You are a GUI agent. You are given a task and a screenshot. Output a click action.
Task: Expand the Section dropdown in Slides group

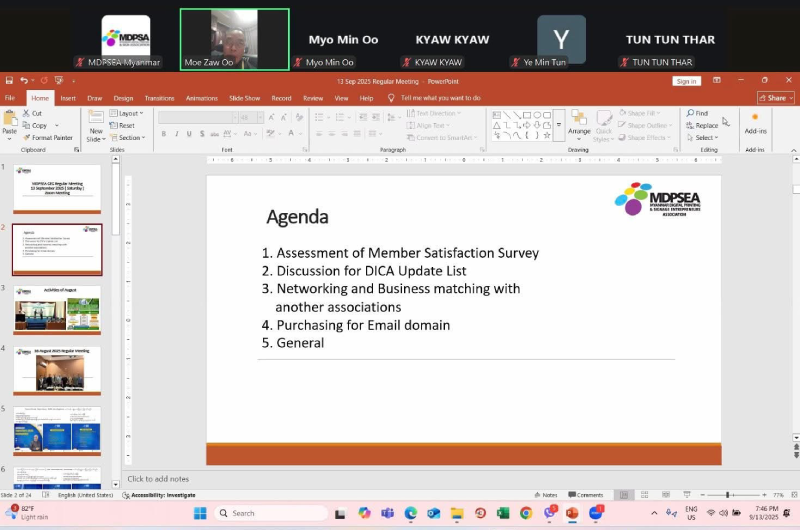click(129, 137)
